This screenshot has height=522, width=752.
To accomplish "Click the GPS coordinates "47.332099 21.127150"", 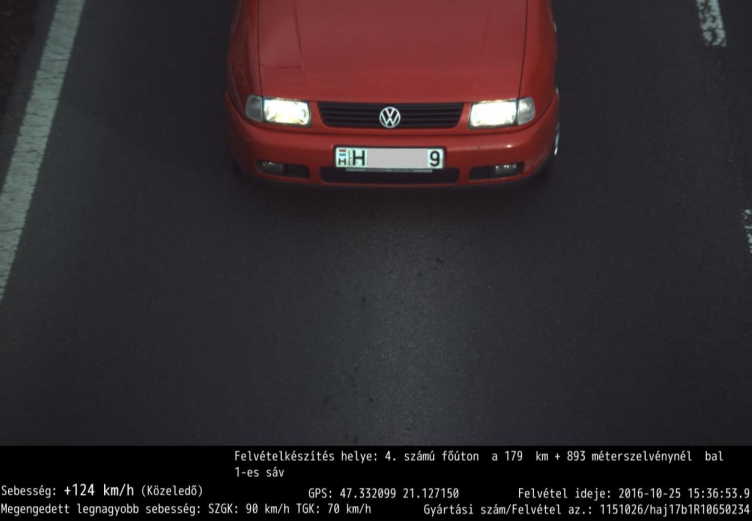I will (x=399, y=494).
